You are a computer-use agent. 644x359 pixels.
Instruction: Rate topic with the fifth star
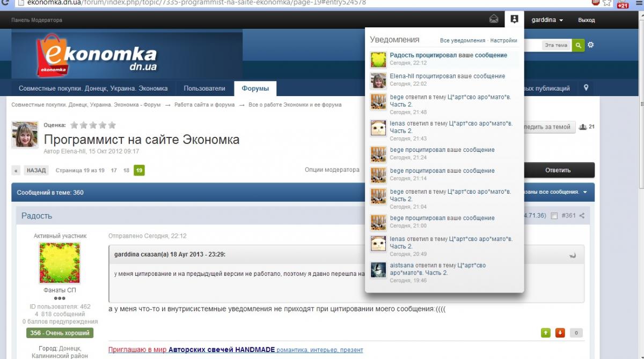tap(112, 125)
